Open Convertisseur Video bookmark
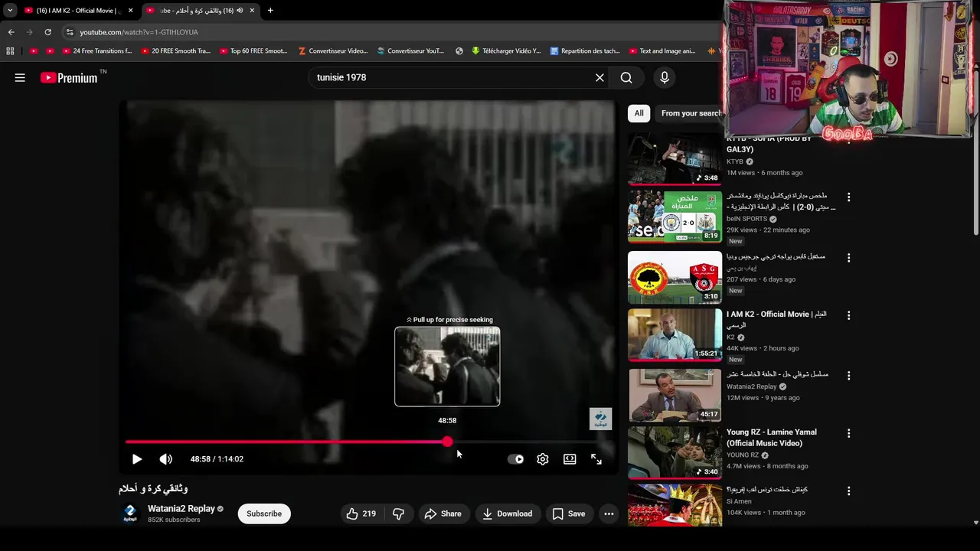The image size is (980, 551). (x=333, y=51)
